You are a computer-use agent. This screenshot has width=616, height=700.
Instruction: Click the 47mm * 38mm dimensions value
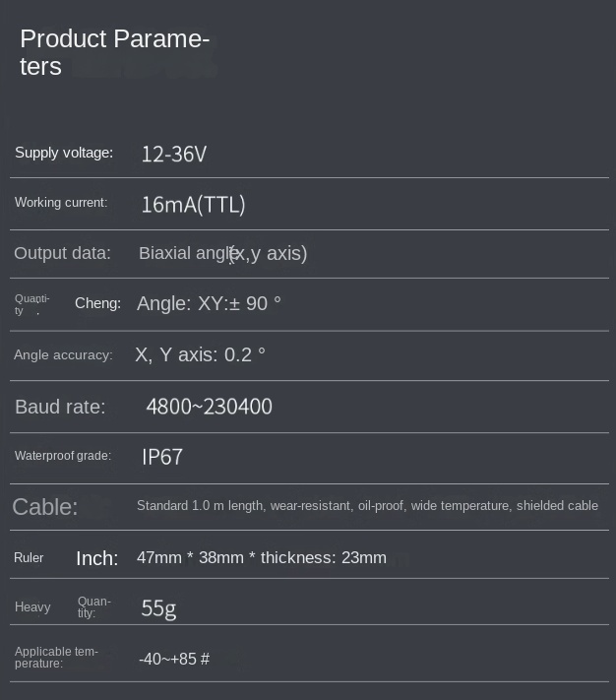tap(261, 558)
